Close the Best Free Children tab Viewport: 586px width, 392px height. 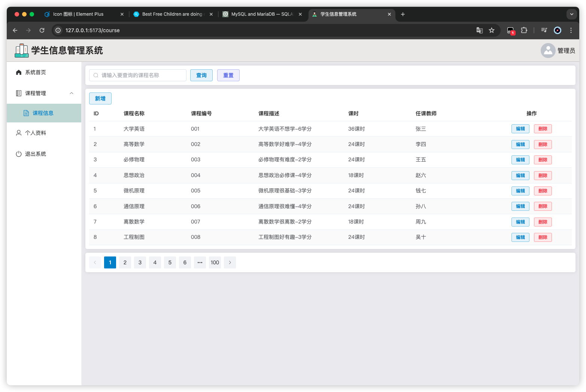[x=211, y=14]
